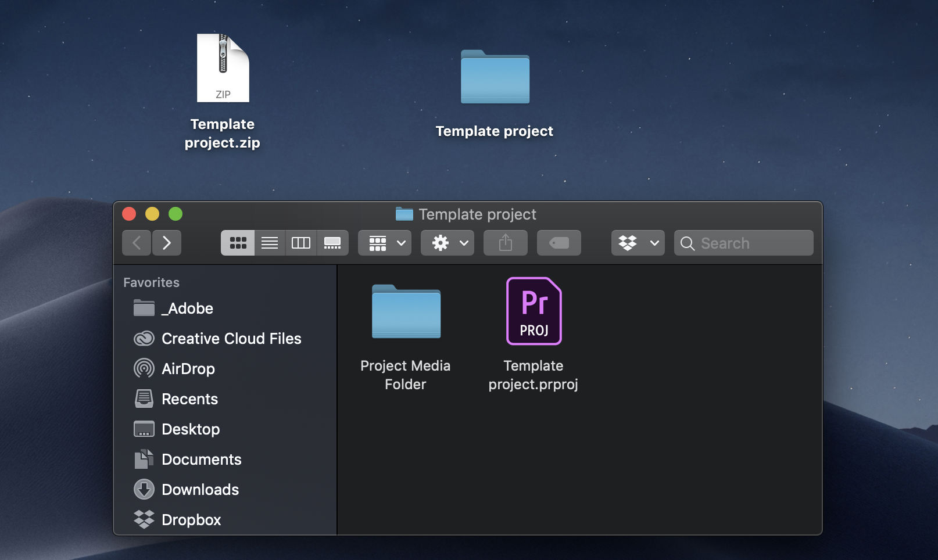The image size is (938, 560).
Task: Open the Tags button in the toolbar
Action: (558, 243)
